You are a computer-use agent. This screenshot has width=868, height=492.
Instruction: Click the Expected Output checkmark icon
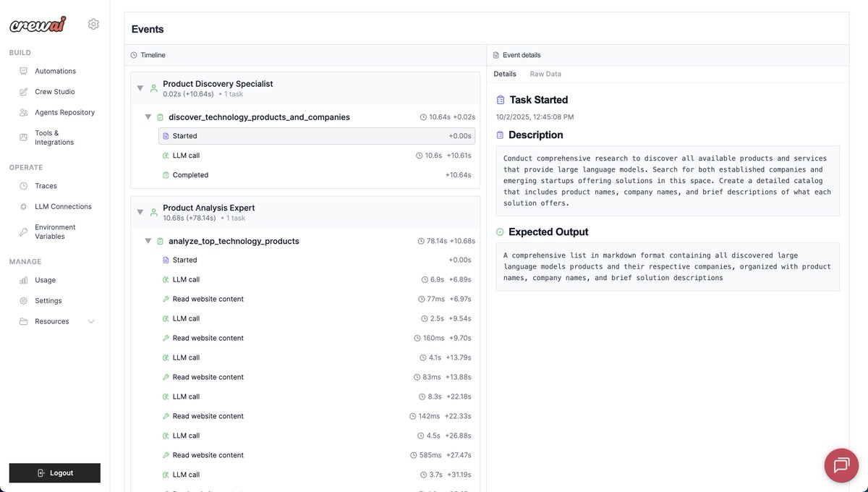pyautogui.click(x=501, y=232)
